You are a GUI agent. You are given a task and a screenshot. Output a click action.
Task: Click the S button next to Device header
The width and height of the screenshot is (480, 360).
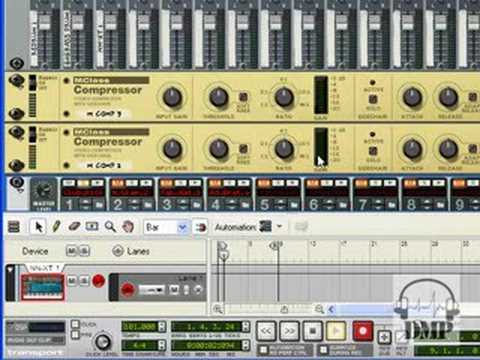84,251
